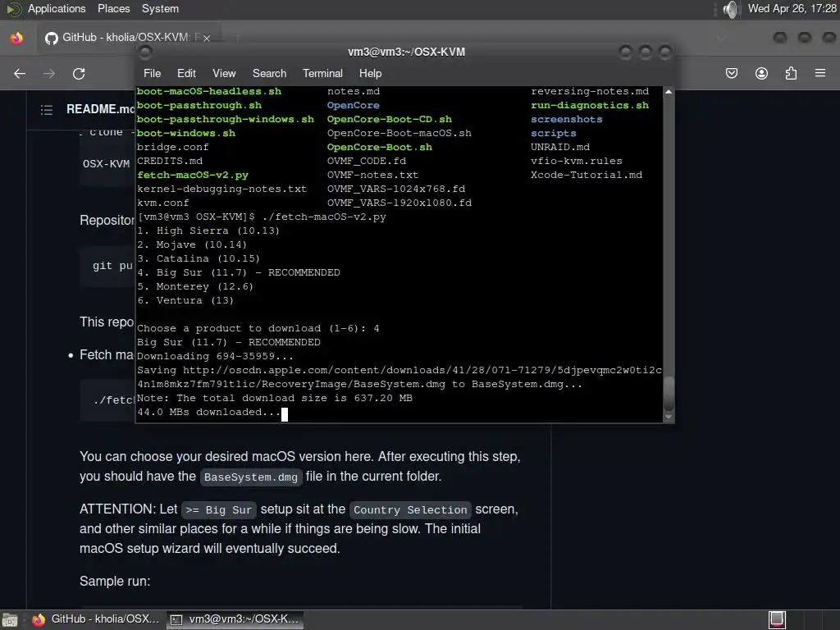The height and width of the screenshot is (630, 840).
Task: Click '6. Ventura (13)' line in terminal
Action: click(185, 300)
